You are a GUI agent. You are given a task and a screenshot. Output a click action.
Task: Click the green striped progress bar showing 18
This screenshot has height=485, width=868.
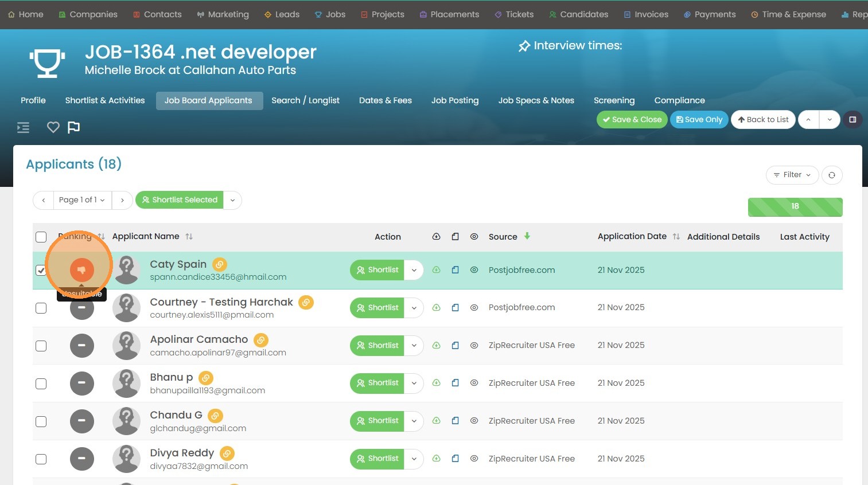795,206
